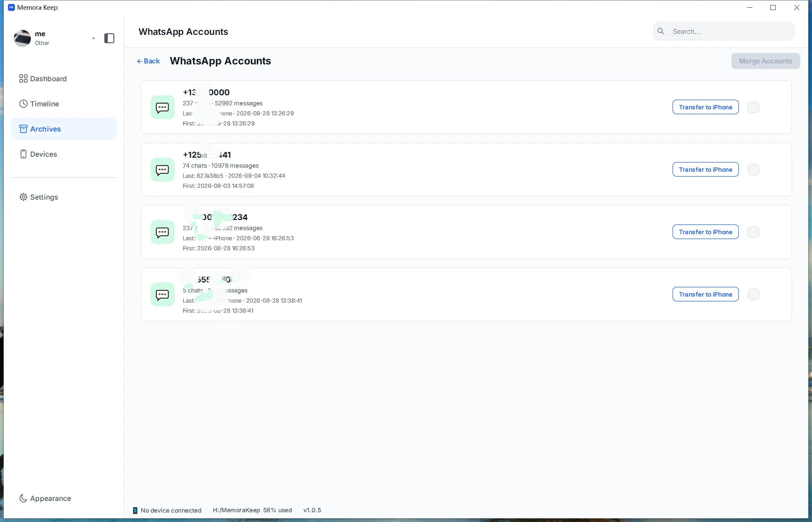The width and height of the screenshot is (812, 522).
Task: Go Back from WhatsApp Accounts
Action: pyautogui.click(x=148, y=61)
